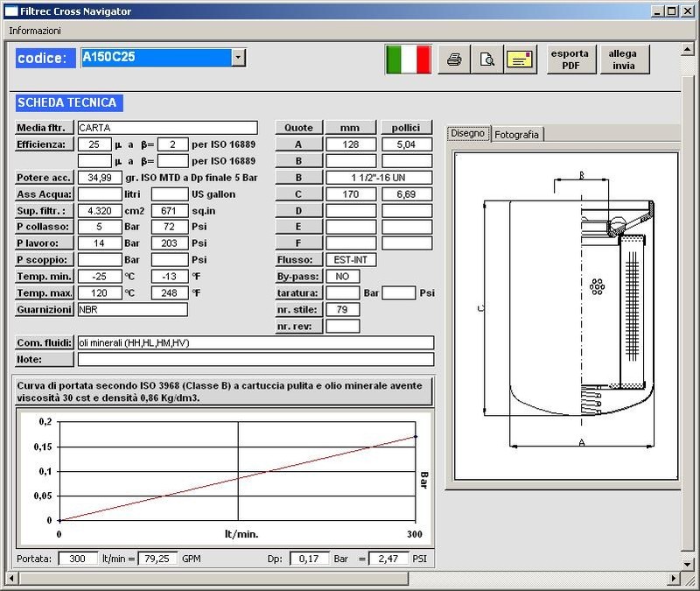
Task: Click the allega invia button
Action: [x=623, y=59]
